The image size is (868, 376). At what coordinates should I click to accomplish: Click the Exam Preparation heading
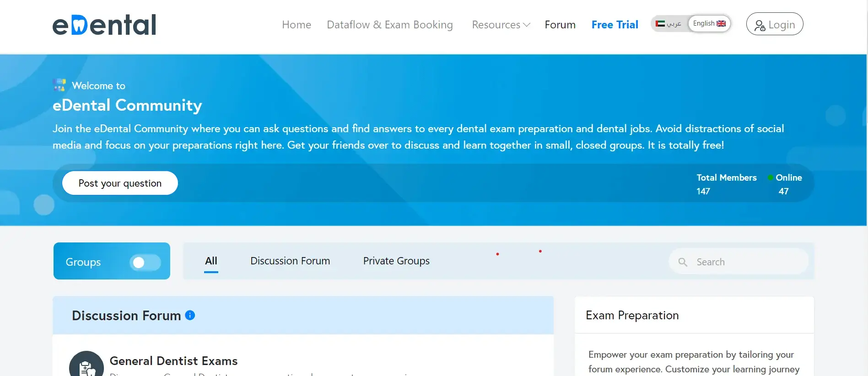click(632, 315)
